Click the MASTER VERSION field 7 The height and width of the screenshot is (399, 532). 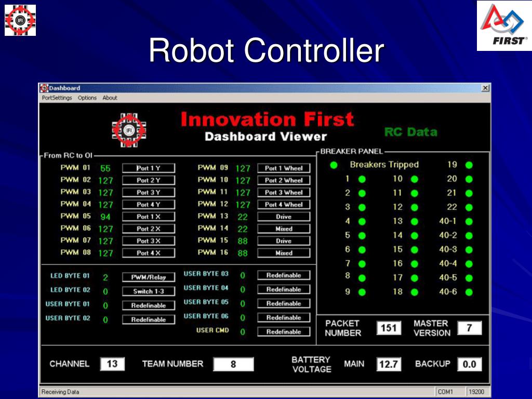470,328
